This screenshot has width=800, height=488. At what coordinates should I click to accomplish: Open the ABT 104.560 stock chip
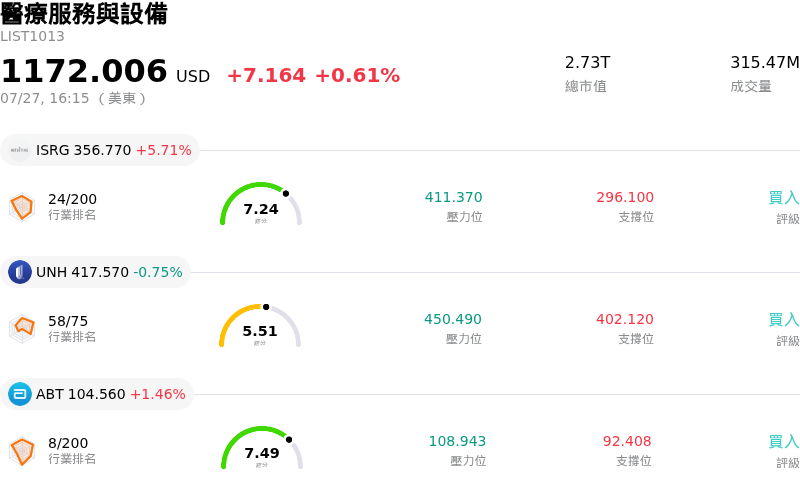click(x=97, y=394)
